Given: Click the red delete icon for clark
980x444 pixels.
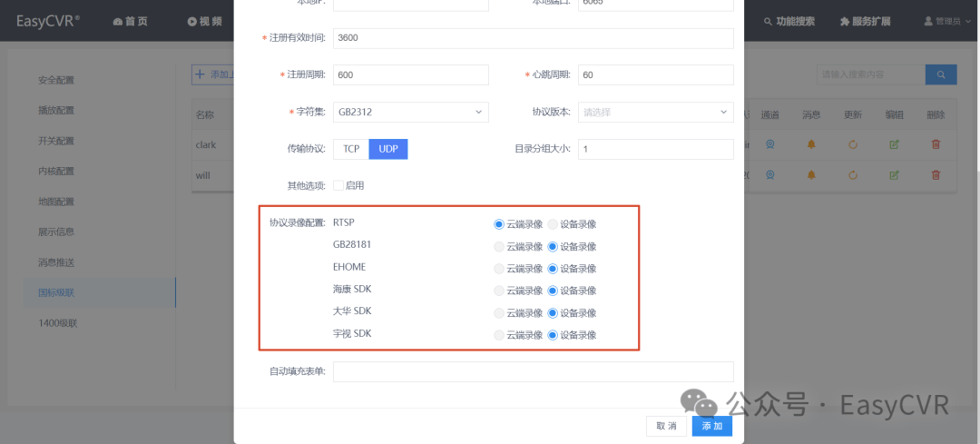Looking at the screenshot, I should 936,144.
